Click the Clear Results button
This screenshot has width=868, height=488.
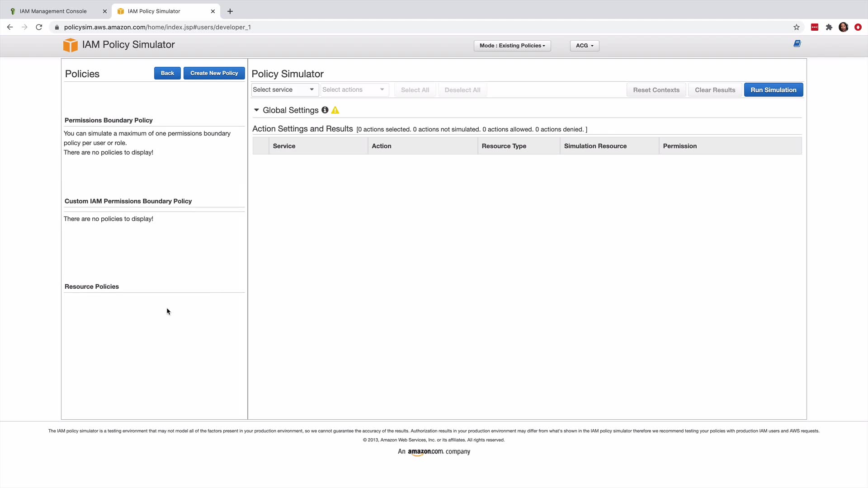tap(714, 90)
